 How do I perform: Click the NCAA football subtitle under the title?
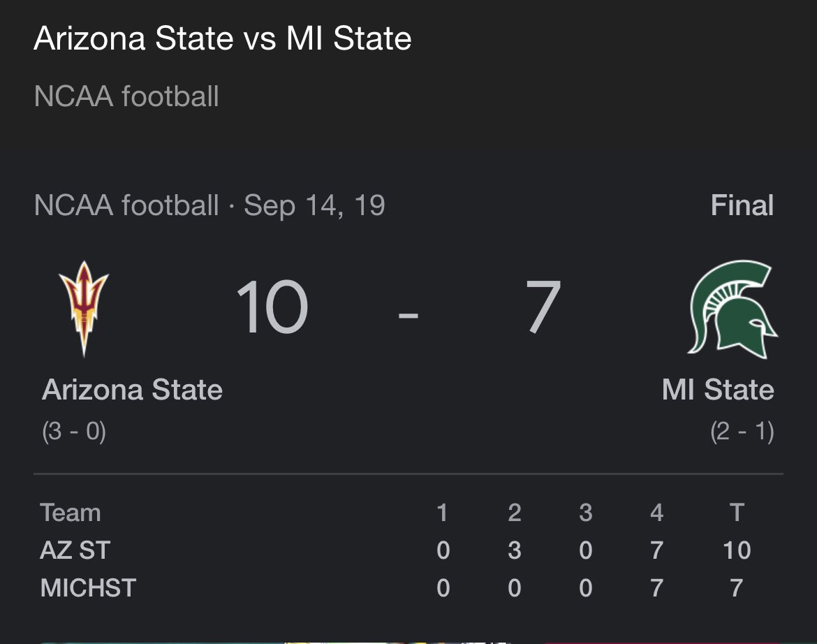point(126,96)
